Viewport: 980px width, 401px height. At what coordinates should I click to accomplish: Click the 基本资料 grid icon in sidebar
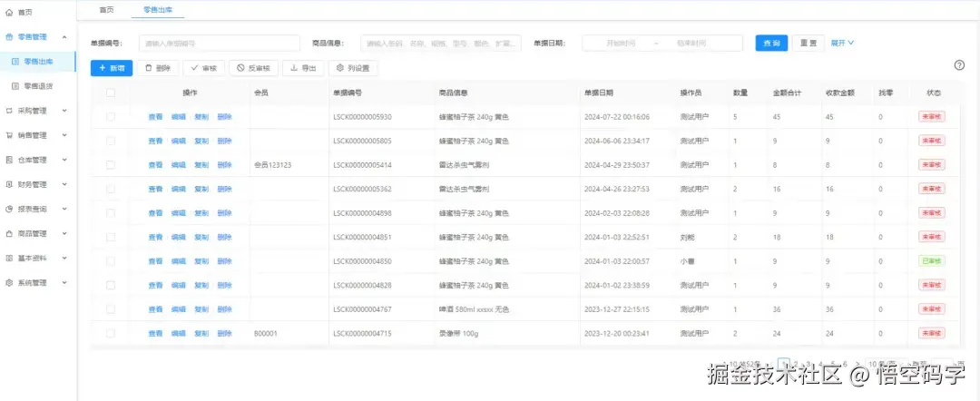(x=9, y=258)
